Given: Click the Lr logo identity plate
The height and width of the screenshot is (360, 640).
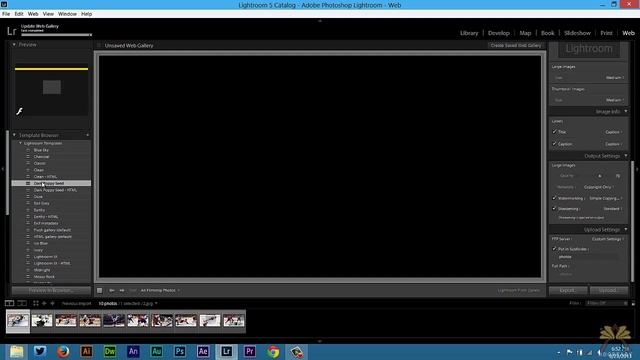Looking at the screenshot, I should point(11,31).
